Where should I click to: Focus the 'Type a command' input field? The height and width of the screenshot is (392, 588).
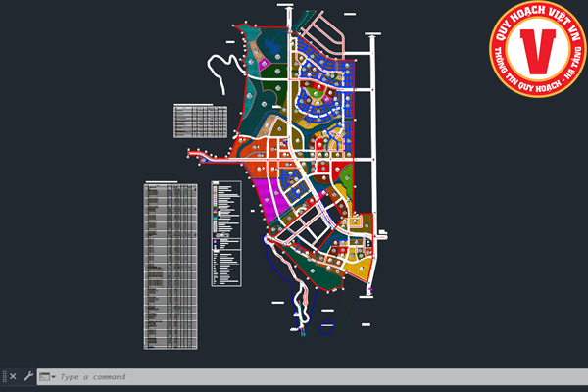pos(196,377)
